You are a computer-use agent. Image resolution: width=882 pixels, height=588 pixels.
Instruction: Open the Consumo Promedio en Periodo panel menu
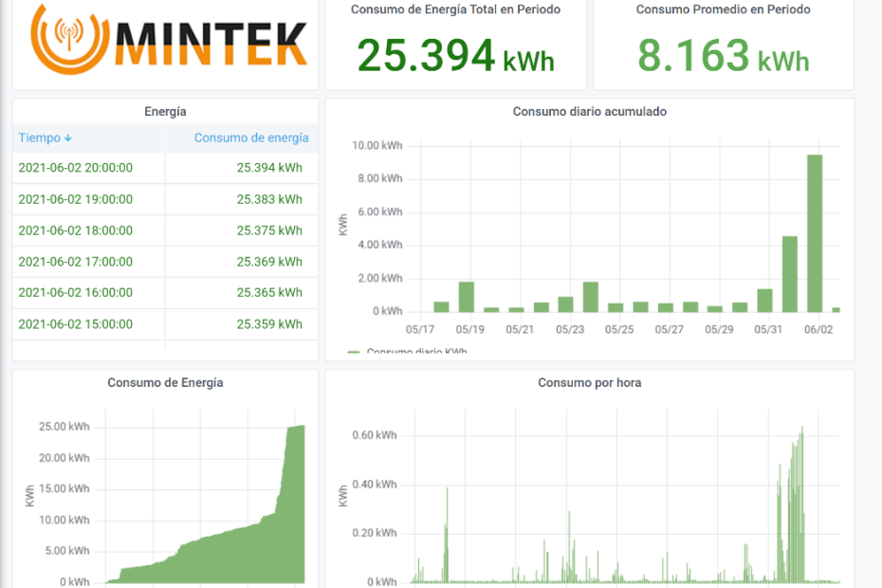click(x=723, y=9)
